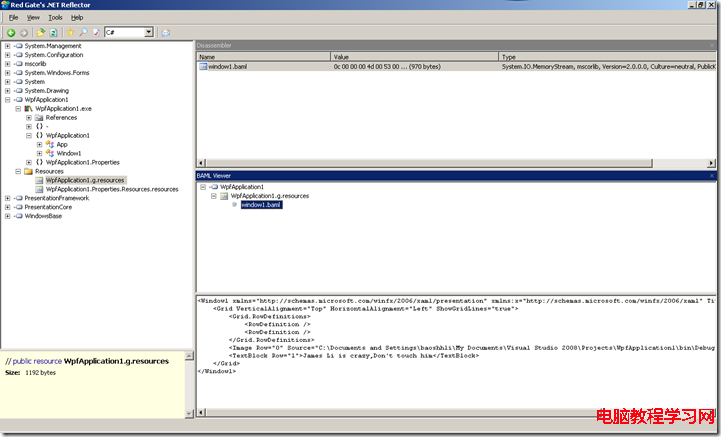The image size is (721, 437).
Task: Click the grey Forward navigation arrow
Action: (23, 33)
